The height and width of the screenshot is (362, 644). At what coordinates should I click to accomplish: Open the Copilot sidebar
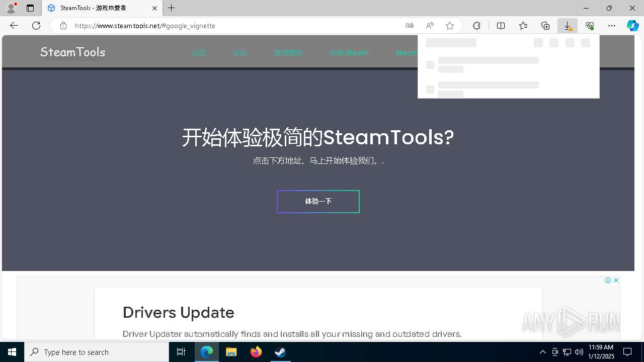(633, 26)
